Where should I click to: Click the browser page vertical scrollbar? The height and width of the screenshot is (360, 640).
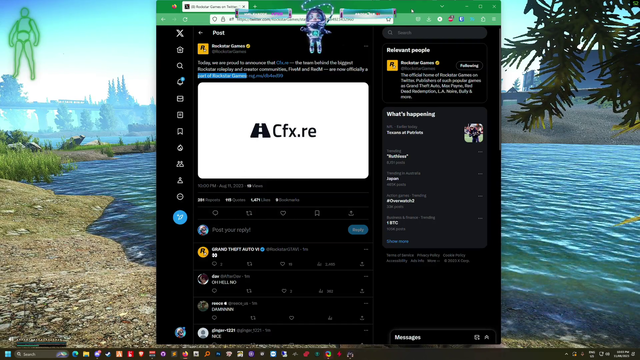tap(500, 90)
